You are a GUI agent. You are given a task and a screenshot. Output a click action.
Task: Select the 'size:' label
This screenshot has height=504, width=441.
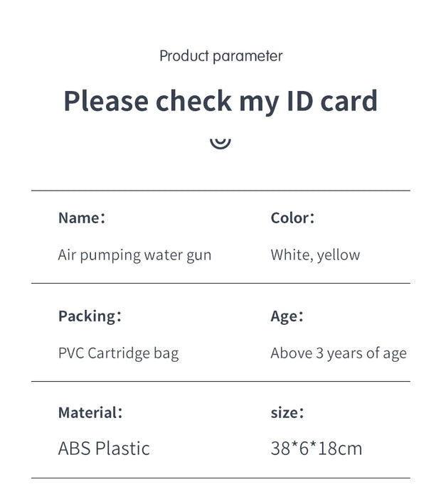tap(287, 413)
